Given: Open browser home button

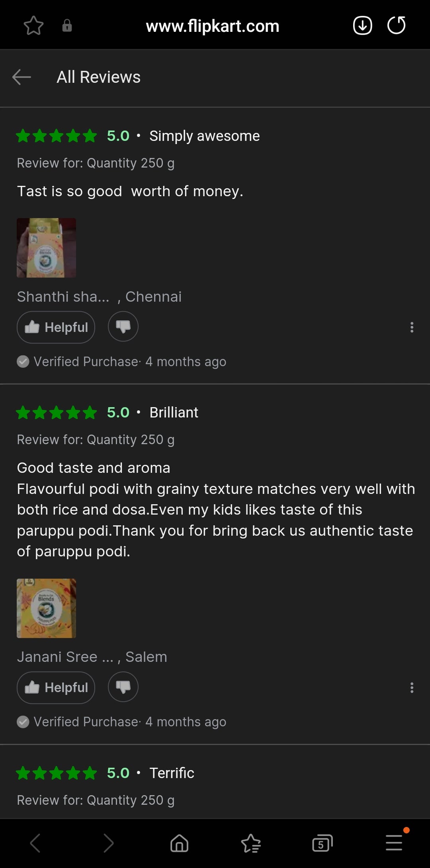Looking at the screenshot, I should pyautogui.click(x=179, y=843).
